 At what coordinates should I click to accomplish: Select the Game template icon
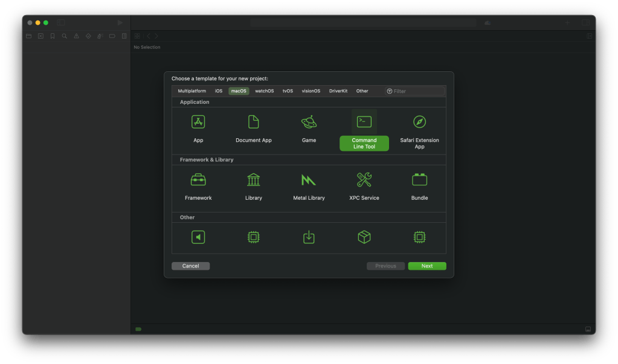(309, 123)
